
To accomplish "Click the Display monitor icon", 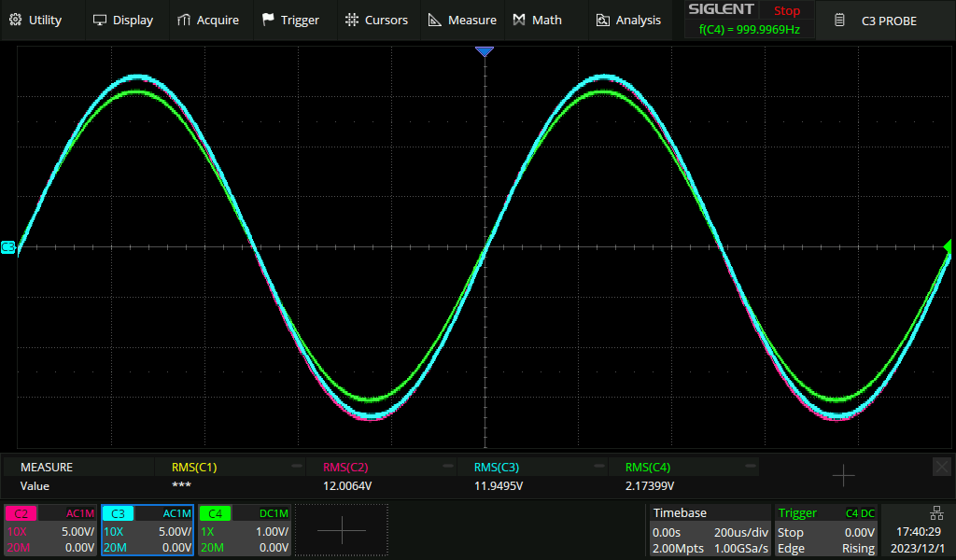I will tap(99, 21).
